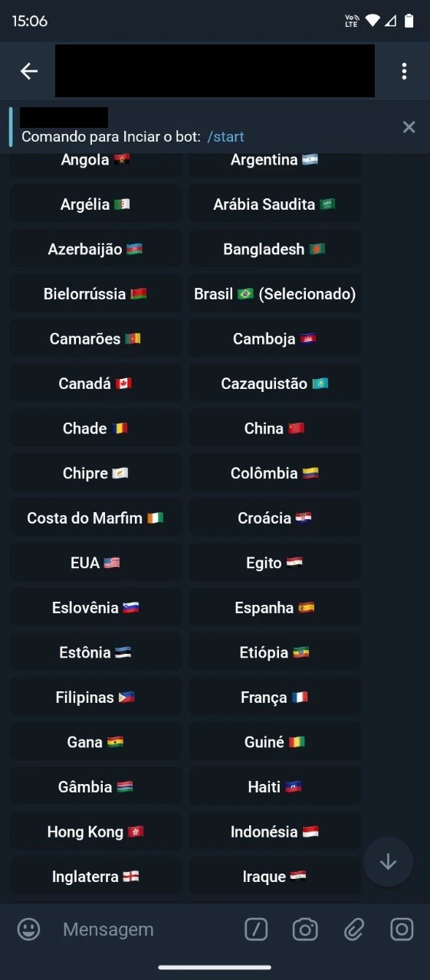Tap the /start command link
Image resolution: width=430 pixels, height=980 pixels.
point(225,137)
